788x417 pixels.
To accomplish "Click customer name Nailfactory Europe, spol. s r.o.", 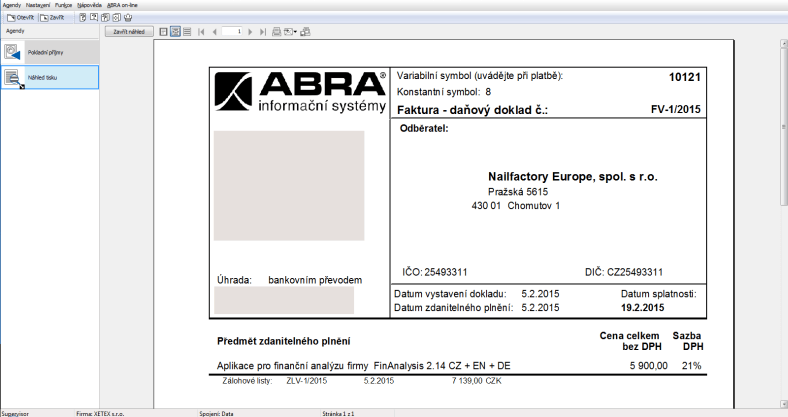I will tap(572, 176).
